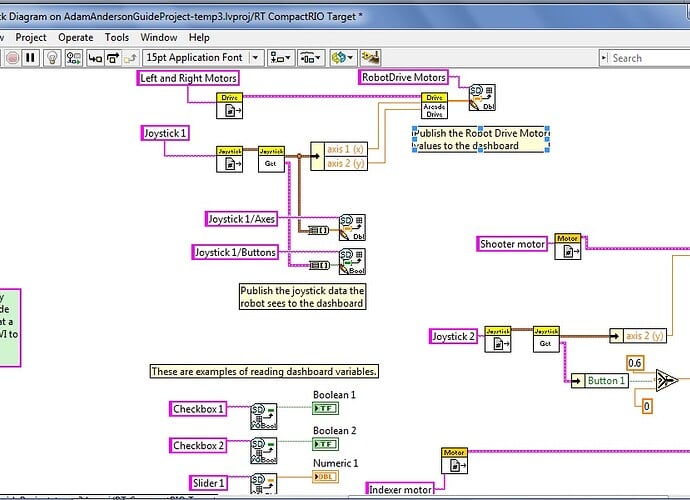This screenshot has height=500, width=690.
Task: Open the Reorder dropdown
Action: (343, 58)
